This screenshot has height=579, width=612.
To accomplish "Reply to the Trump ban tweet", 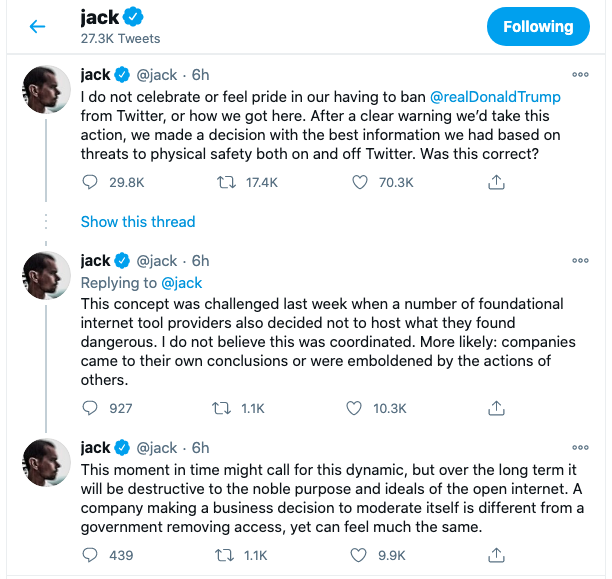I will 91,182.
